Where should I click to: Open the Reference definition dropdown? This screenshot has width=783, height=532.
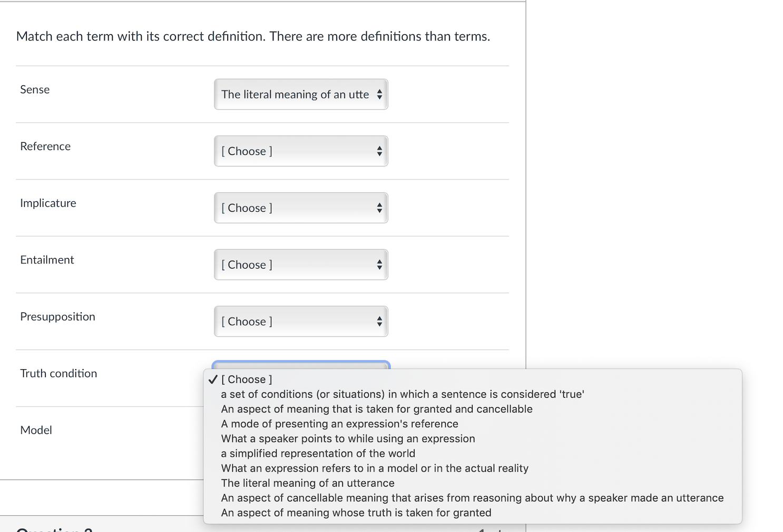(x=300, y=151)
